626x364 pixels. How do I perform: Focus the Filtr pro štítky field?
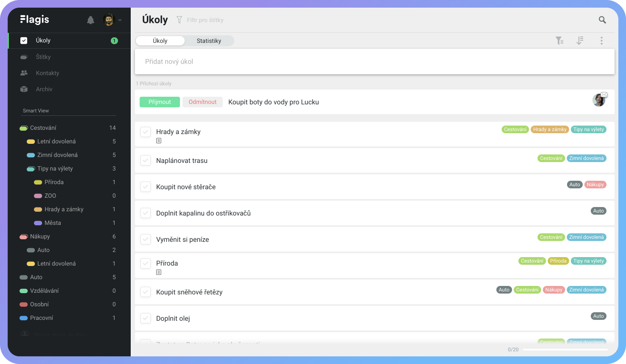(x=205, y=20)
